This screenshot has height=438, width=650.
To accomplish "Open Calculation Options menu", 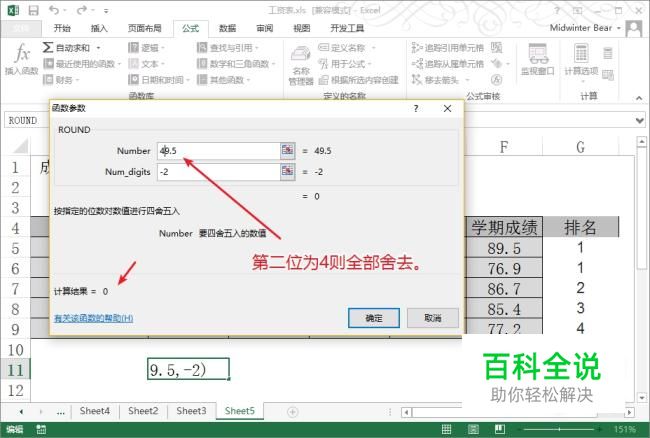I will click(x=581, y=61).
